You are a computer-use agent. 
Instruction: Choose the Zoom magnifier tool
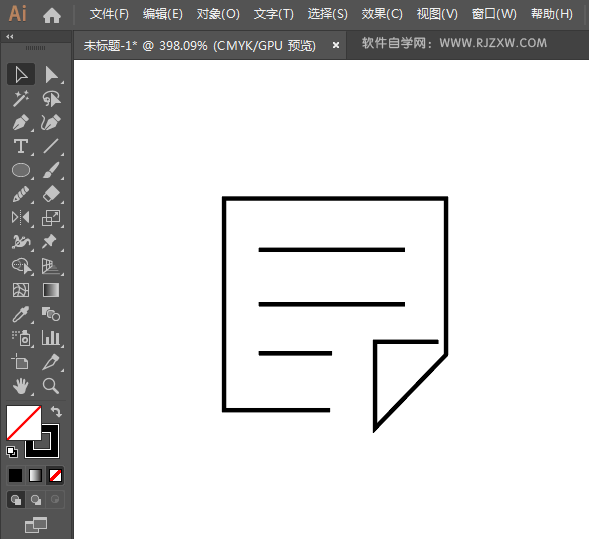51,386
